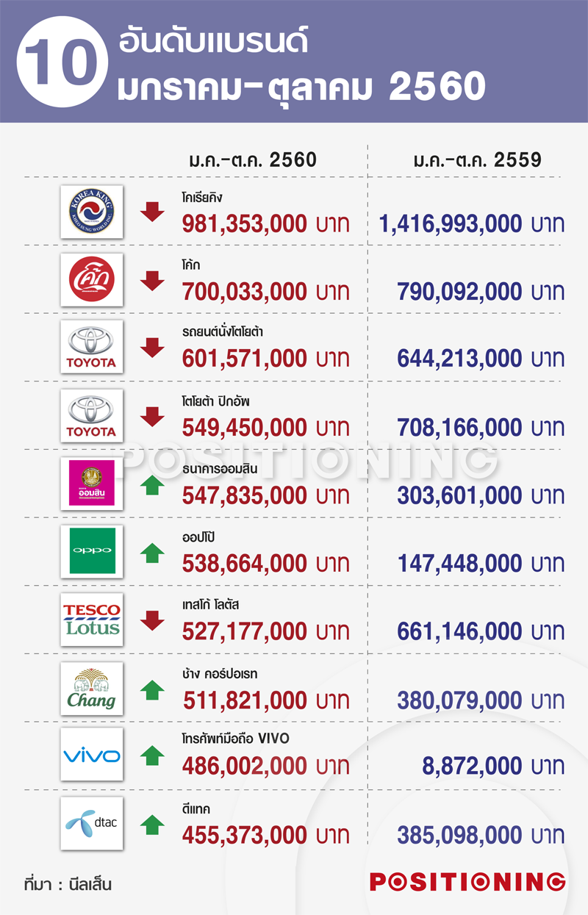Click the green up arrow beside OPPO
The width and height of the screenshot is (588, 915).
[152, 552]
